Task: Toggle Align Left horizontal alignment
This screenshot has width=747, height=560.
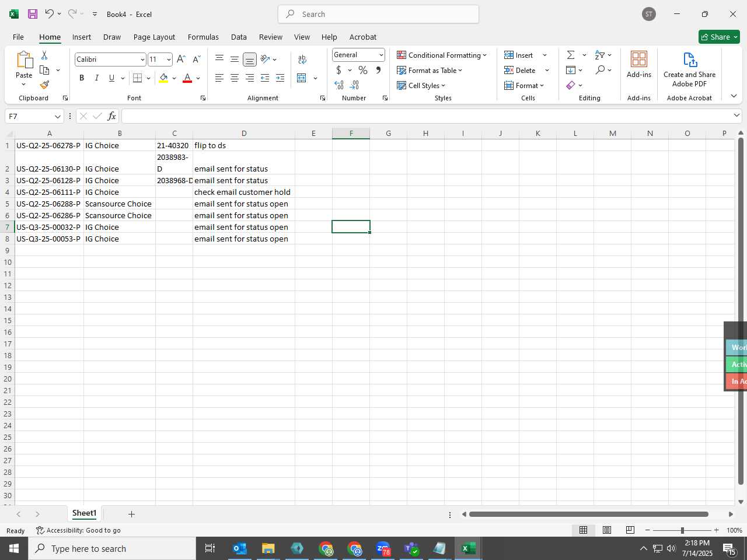Action: (x=219, y=78)
